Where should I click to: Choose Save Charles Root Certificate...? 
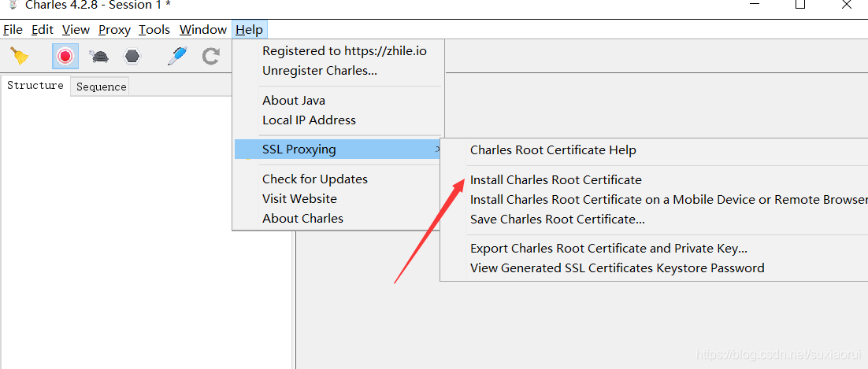558,219
